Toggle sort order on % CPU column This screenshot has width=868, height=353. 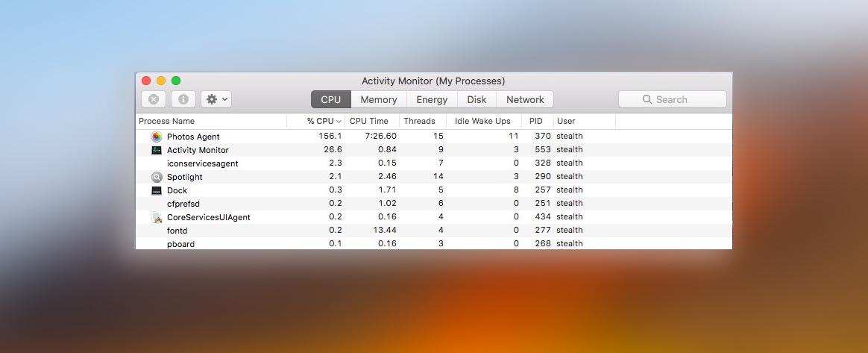[x=324, y=121]
